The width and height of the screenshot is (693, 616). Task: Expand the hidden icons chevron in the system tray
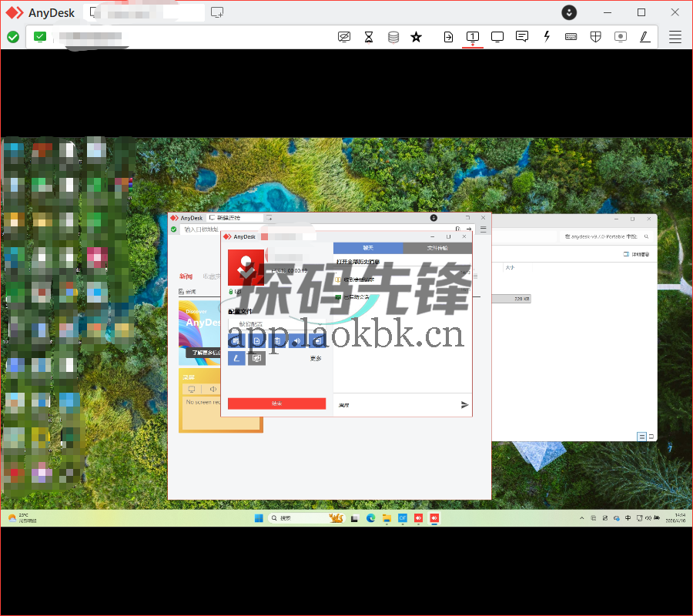[581, 517]
